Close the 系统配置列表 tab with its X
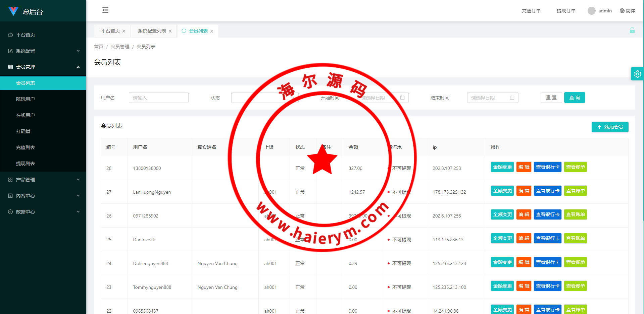The height and width of the screenshot is (314, 644). tap(170, 31)
